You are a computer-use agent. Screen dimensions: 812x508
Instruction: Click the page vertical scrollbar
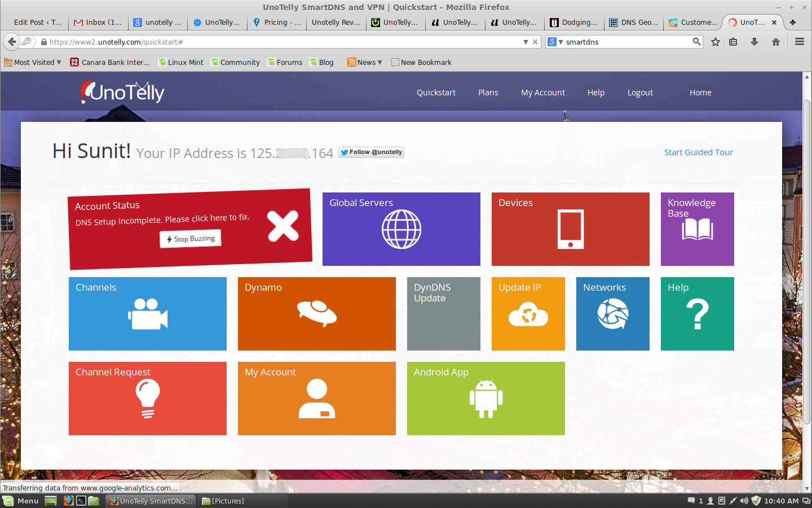(807, 262)
